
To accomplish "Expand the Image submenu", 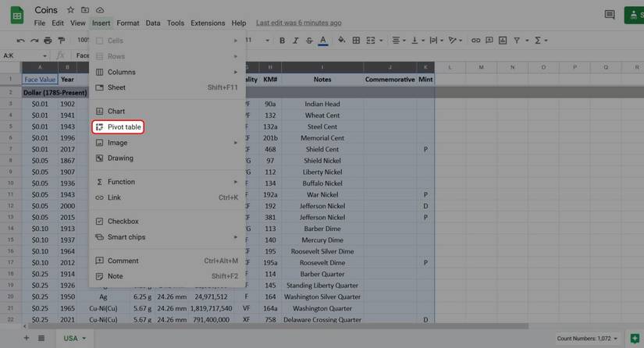I will 167,143.
